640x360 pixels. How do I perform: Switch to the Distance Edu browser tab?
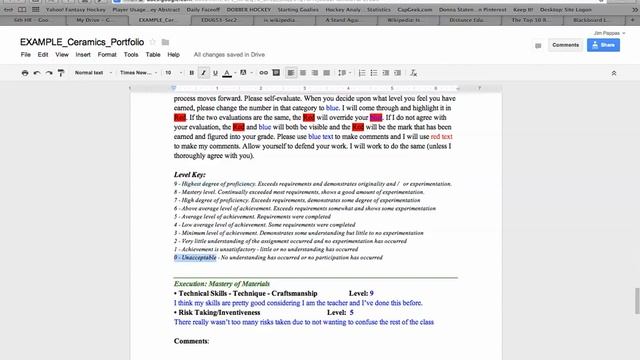pyautogui.click(x=467, y=20)
